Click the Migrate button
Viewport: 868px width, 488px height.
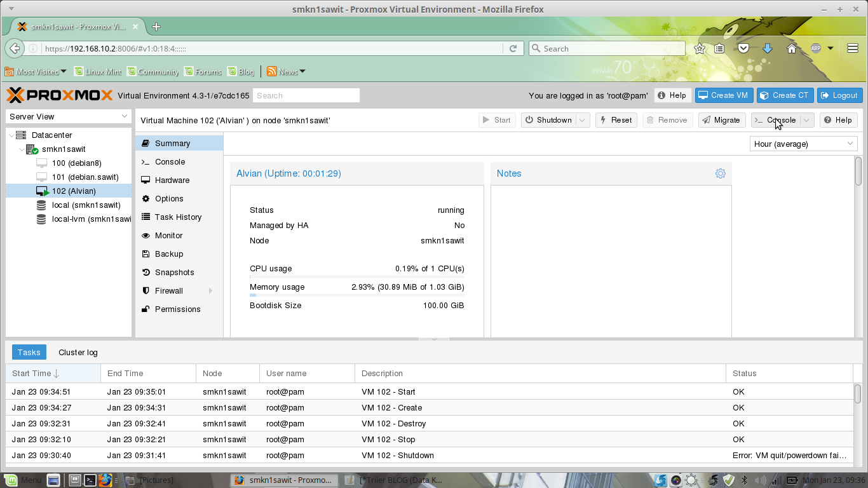[722, 120]
